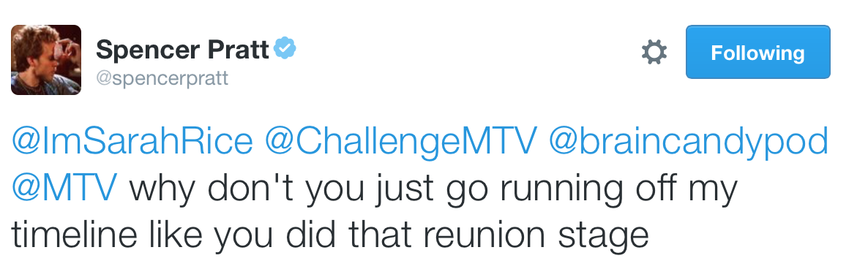Expand user actions via the gear dropdown
The width and height of the screenshot is (868, 269).
pos(654,53)
